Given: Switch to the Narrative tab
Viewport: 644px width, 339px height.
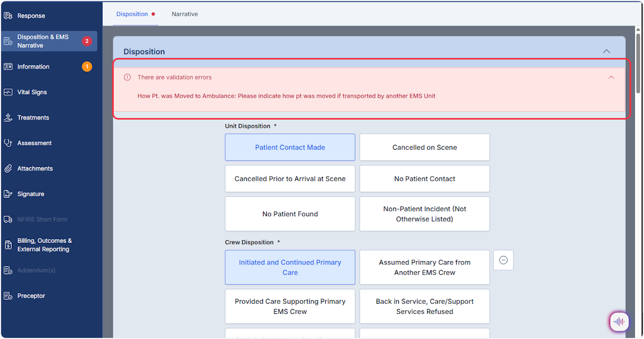Looking at the screenshot, I should coord(185,14).
